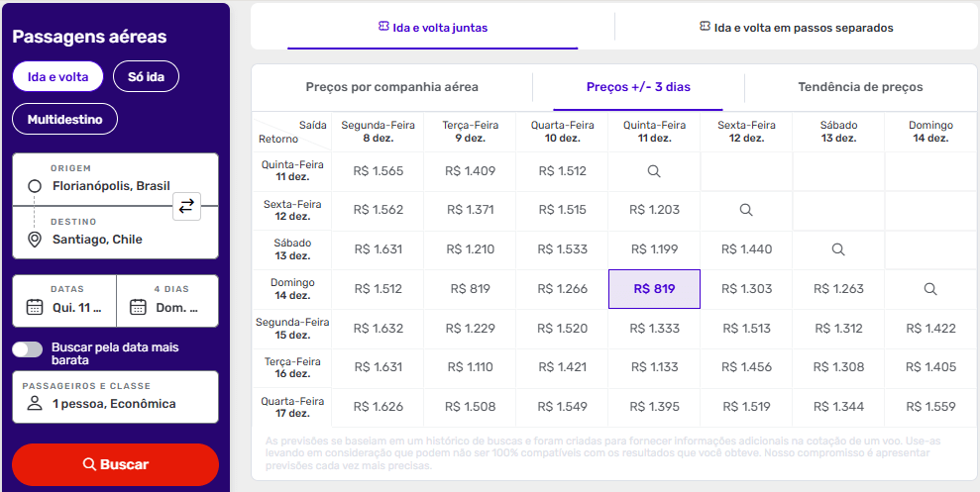Click the departure date calendar icon
The height and width of the screenshot is (492, 980).
coord(35,307)
